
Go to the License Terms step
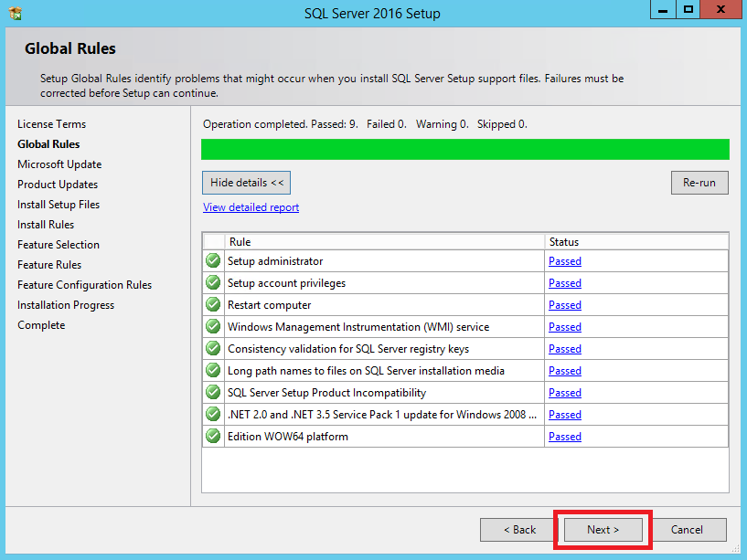coord(52,124)
